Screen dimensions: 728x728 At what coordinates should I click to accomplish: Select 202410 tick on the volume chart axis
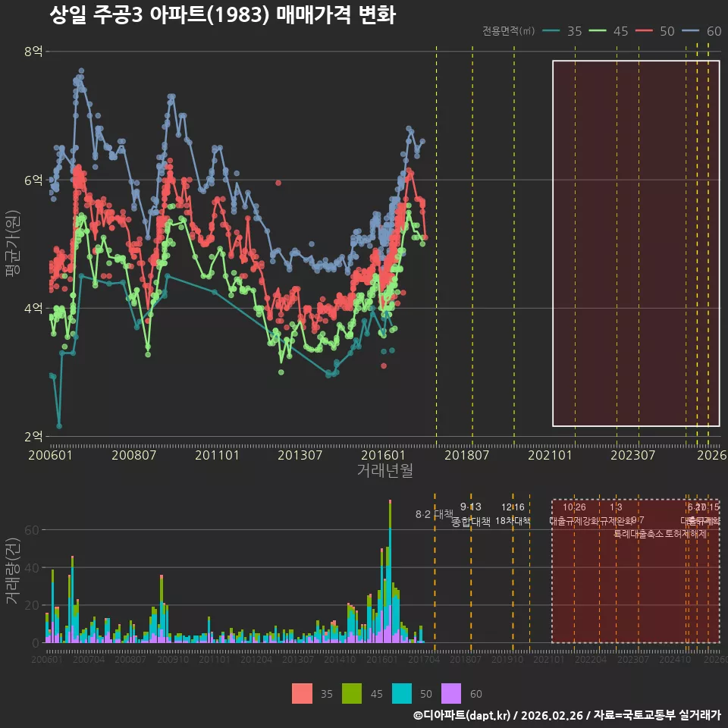pyautogui.click(x=675, y=659)
